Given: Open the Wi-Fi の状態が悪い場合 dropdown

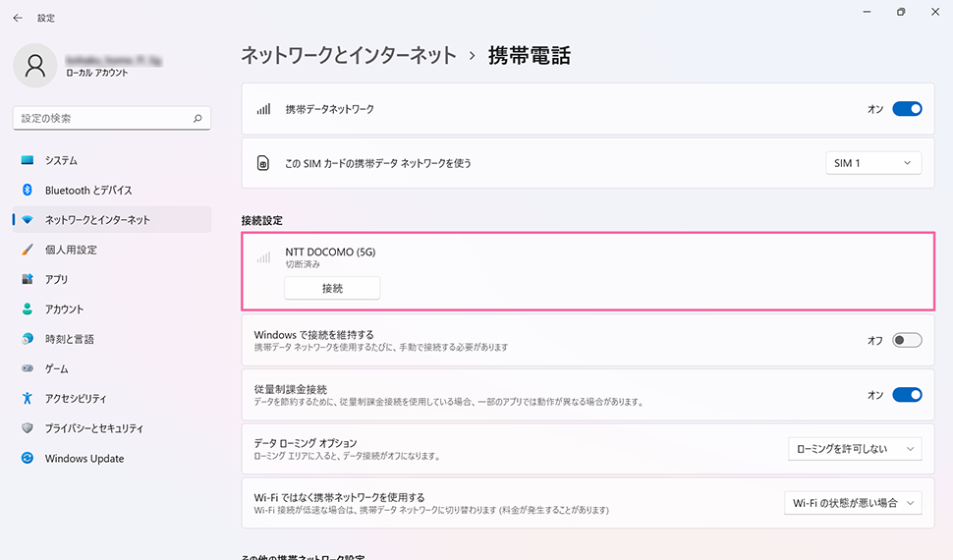Looking at the screenshot, I should pos(852,503).
